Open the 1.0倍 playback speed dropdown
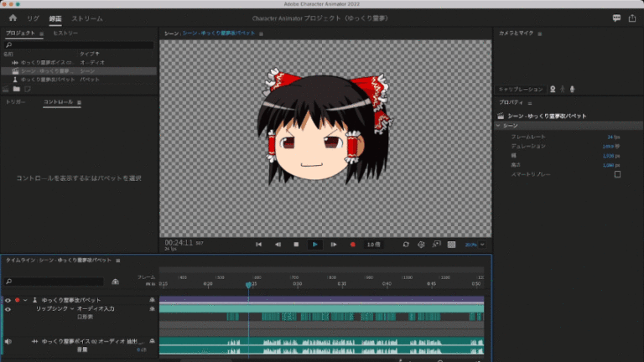The width and height of the screenshot is (644, 362). tap(373, 244)
